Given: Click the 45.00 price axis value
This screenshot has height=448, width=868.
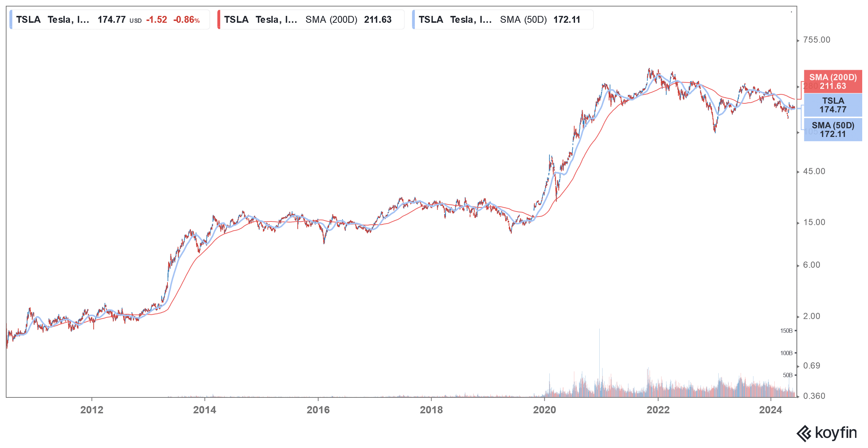Looking at the screenshot, I should click(x=814, y=171).
